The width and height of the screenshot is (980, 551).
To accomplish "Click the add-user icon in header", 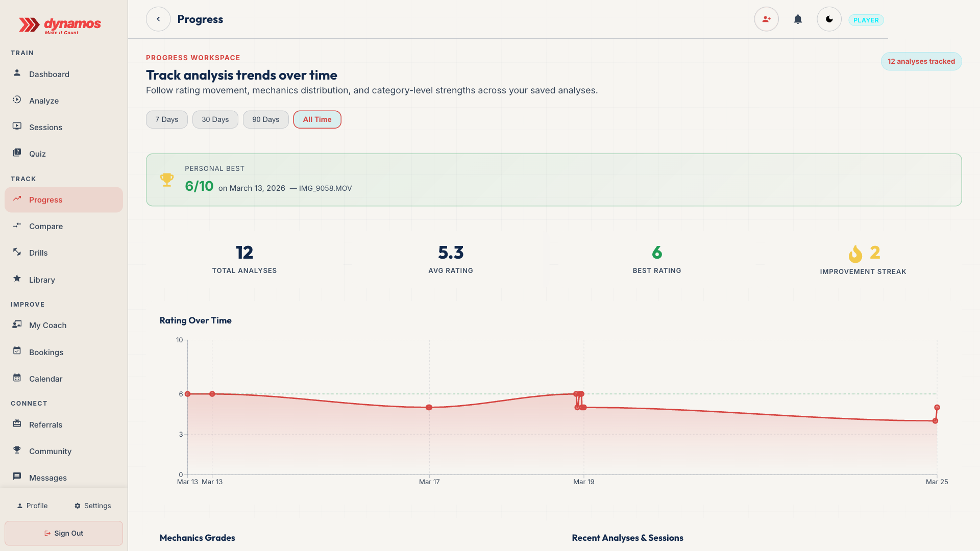I will [x=766, y=19].
